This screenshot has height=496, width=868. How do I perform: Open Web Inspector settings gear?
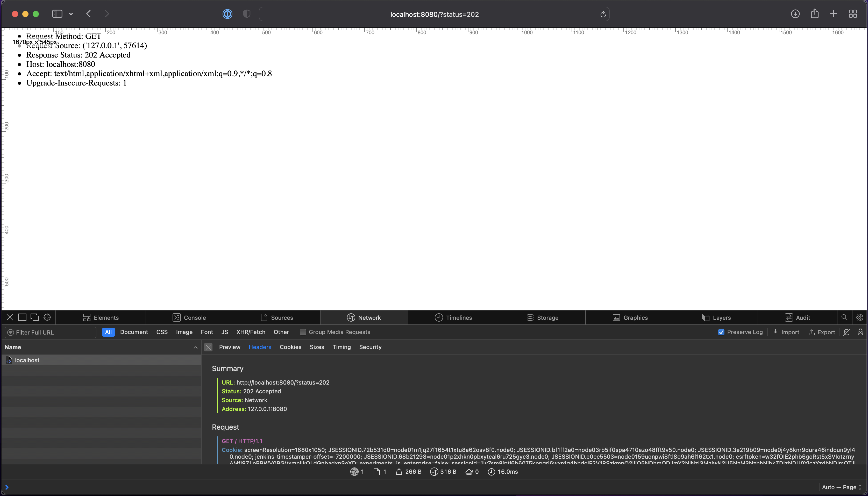click(859, 317)
